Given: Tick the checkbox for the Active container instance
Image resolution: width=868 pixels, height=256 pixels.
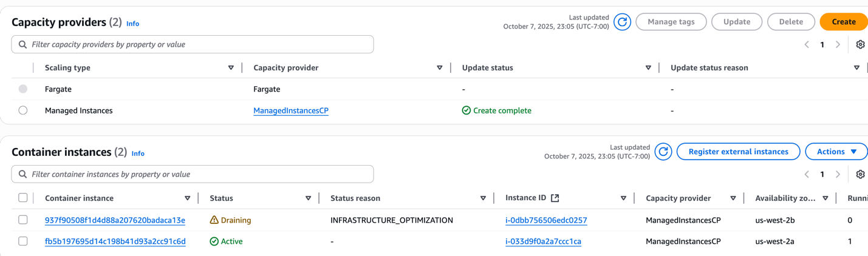Looking at the screenshot, I should coord(23,241).
